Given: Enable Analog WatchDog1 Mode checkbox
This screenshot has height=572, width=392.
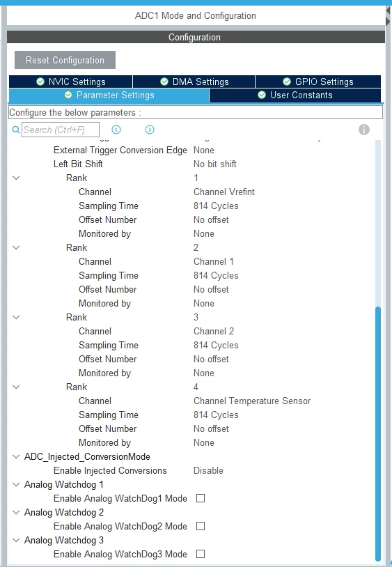Looking at the screenshot, I should tap(201, 498).
